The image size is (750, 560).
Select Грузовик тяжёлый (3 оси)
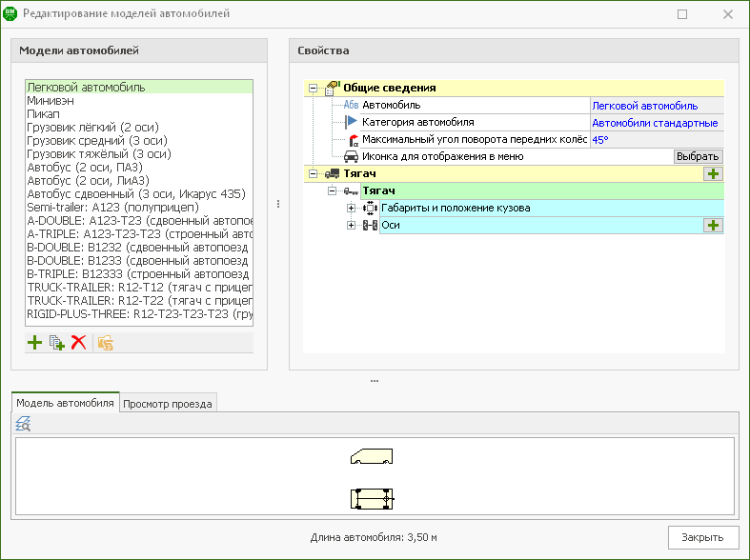click(139, 154)
